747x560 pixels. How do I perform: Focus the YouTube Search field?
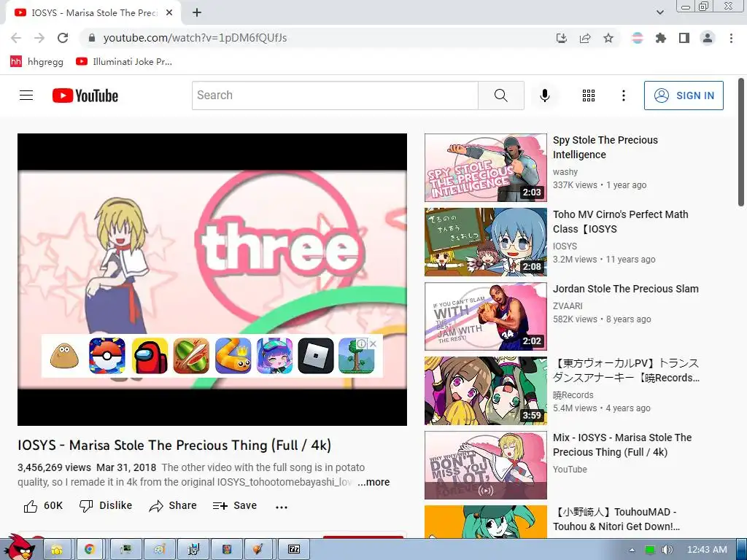(335, 96)
